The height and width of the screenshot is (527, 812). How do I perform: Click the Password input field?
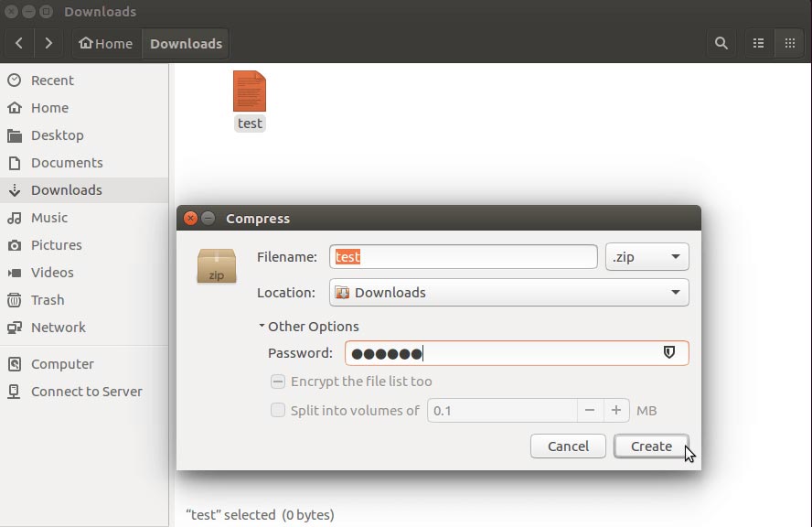(517, 353)
